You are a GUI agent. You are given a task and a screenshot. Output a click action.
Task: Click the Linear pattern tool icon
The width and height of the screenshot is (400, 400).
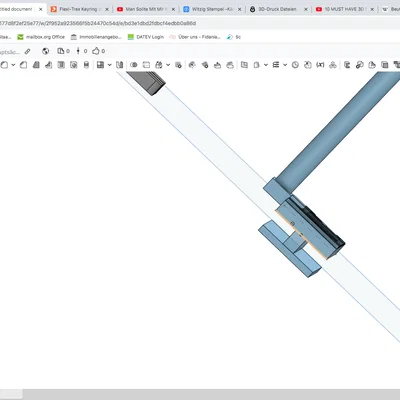tap(100, 65)
